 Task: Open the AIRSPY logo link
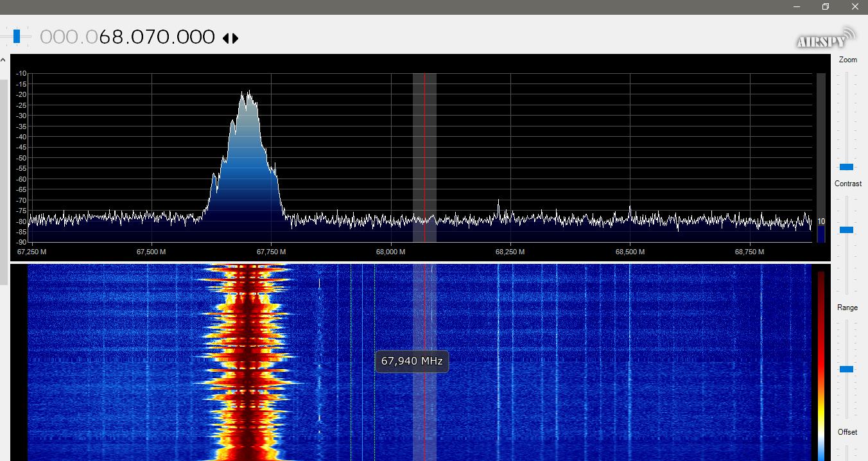pos(826,38)
